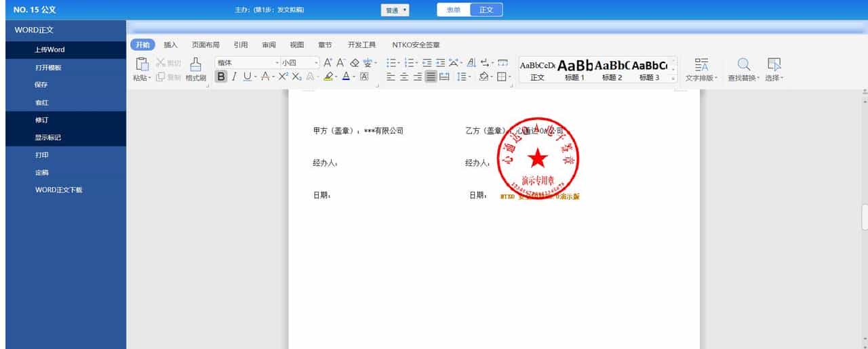Viewport: 868px width, 349px height.
Task: Select the 正文 view toggle in header
Action: pyautogui.click(x=486, y=10)
